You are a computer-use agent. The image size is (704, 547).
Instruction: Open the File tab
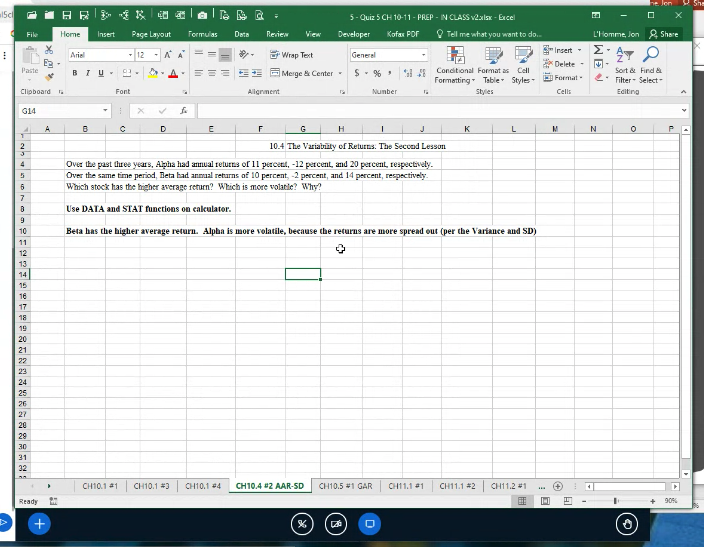32,34
